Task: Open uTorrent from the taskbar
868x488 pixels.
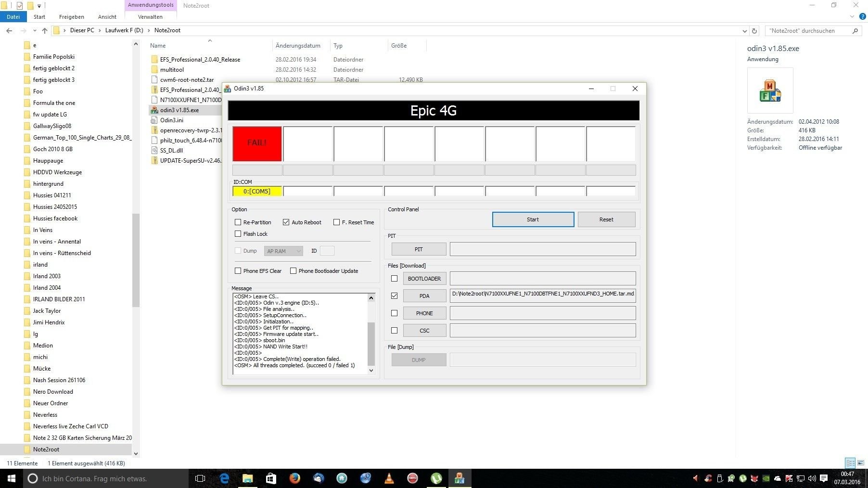Action: 436,478
